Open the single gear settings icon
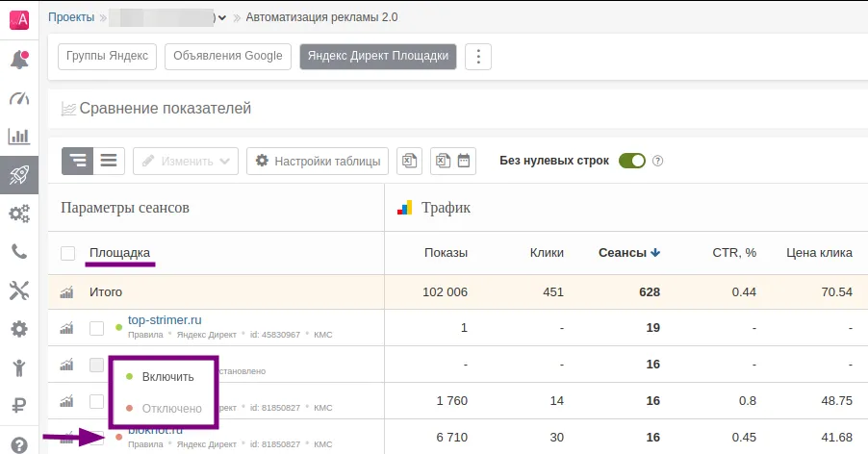 click(19, 329)
